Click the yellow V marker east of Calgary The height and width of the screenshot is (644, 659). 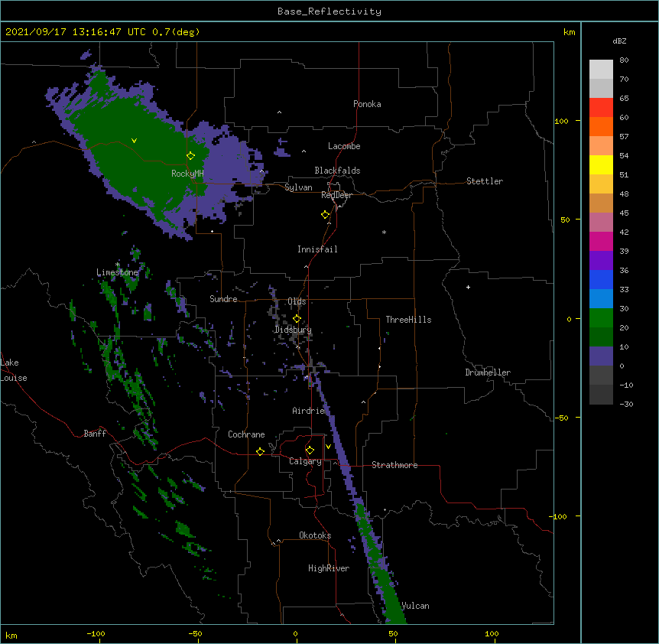click(x=328, y=447)
